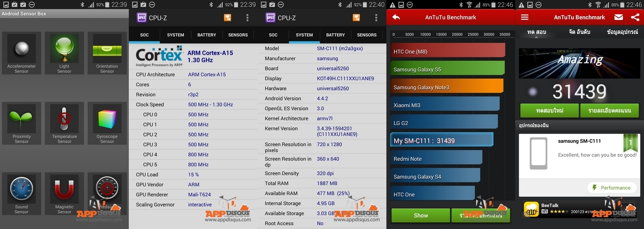Tap the green Show button
The width and height of the screenshot is (644, 229).
421,215
